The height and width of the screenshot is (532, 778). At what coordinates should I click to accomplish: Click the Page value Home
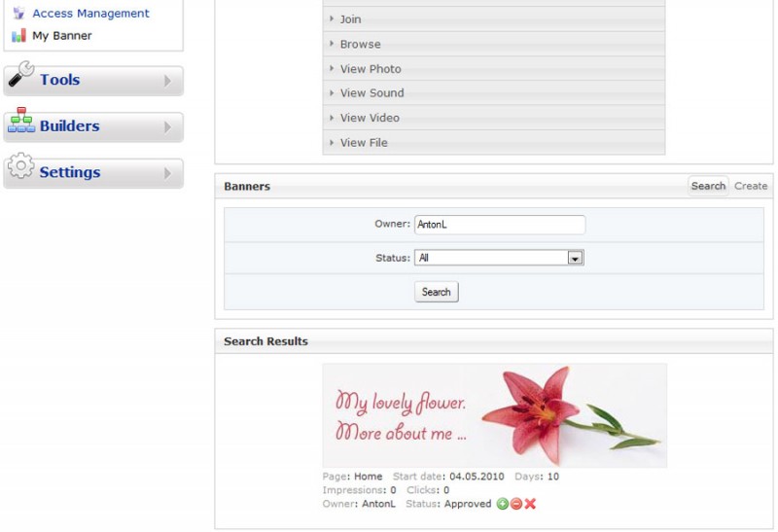point(369,477)
